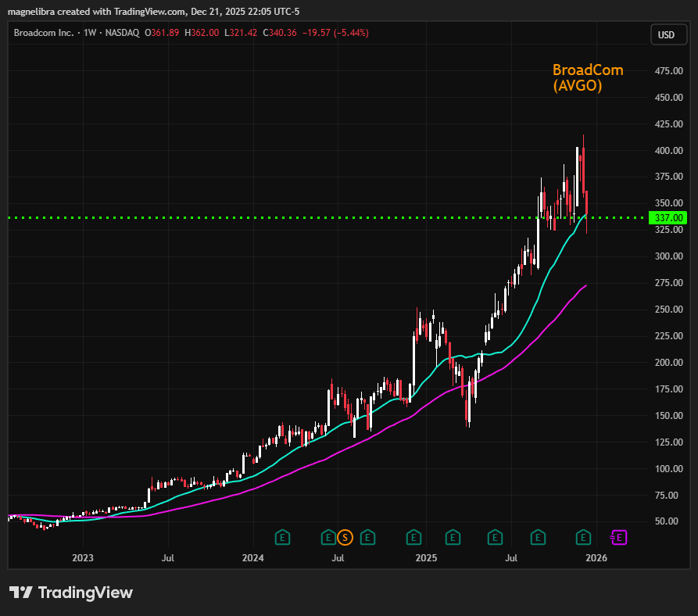Click the 250.00 price axis label
The height and width of the screenshot is (616, 698).
point(668,309)
